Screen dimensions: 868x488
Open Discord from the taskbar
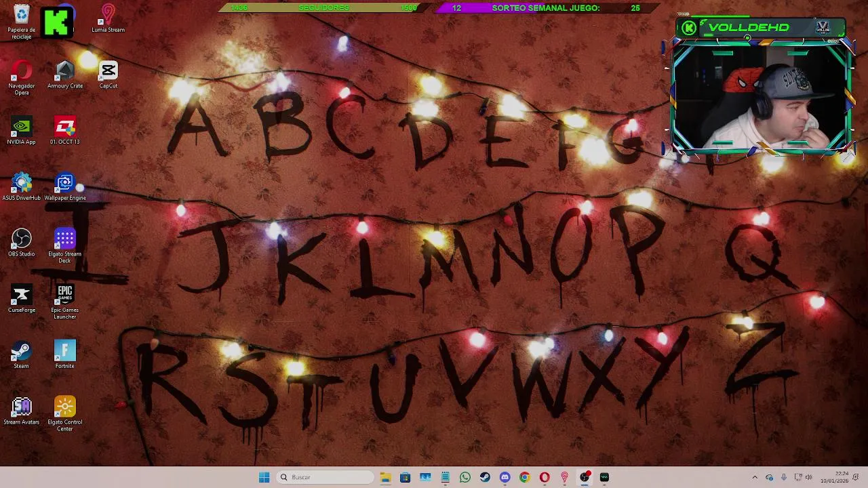tap(505, 477)
